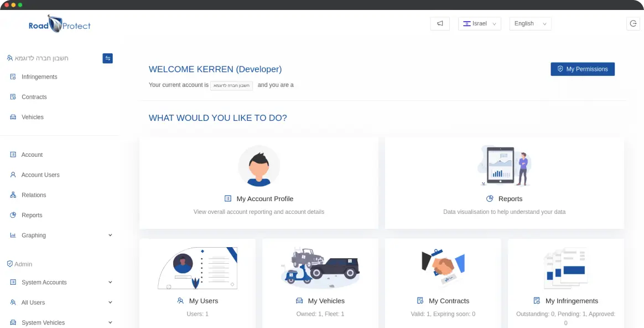This screenshot has width=644, height=328.
Task: Open the My Vehicles card illustration
Action: click(320, 267)
